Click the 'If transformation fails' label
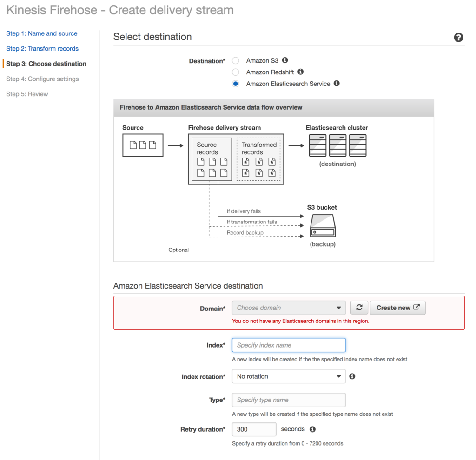Image resolution: width=476 pixels, height=460 pixels. coord(251,222)
